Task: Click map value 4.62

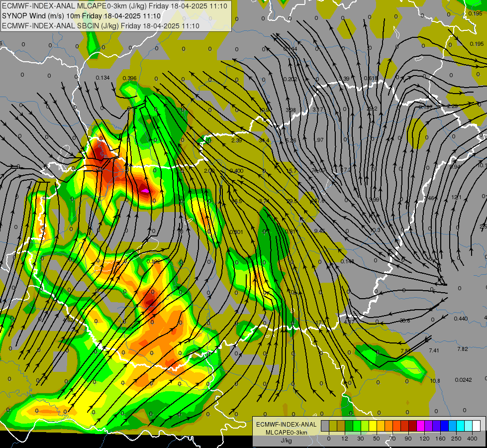Action: click(x=68, y=320)
